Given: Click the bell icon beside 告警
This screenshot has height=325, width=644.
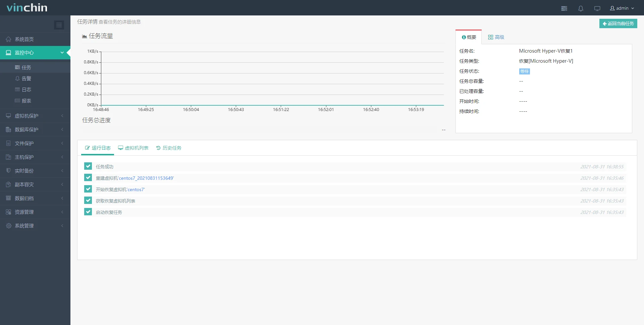Looking at the screenshot, I should pyautogui.click(x=17, y=78).
